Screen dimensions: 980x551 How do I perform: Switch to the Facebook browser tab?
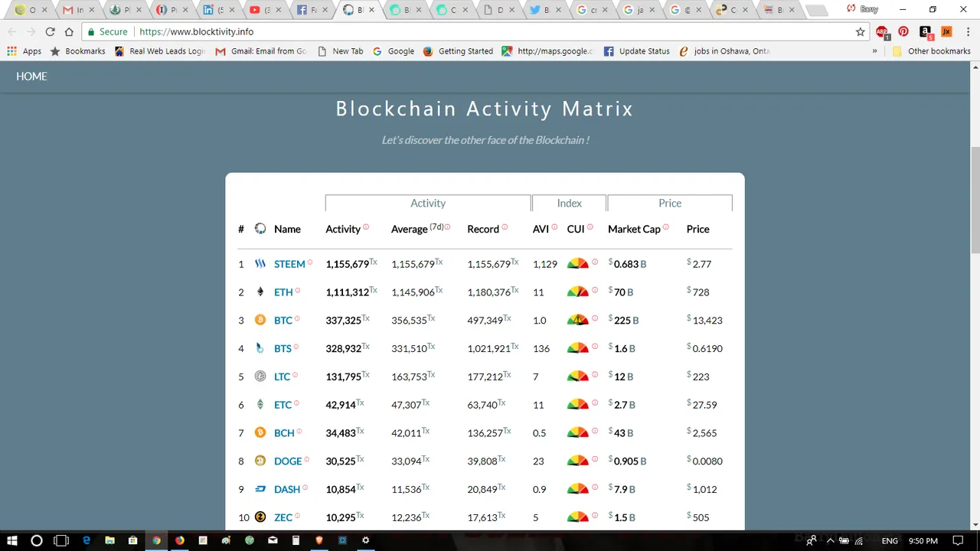(x=311, y=10)
